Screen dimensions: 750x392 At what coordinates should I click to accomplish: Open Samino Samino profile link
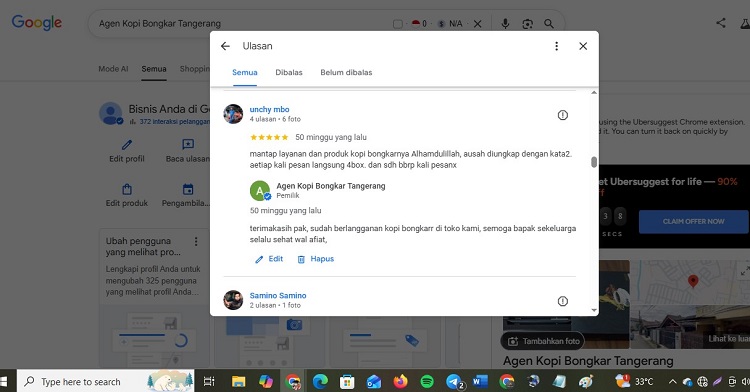[278, 295]
